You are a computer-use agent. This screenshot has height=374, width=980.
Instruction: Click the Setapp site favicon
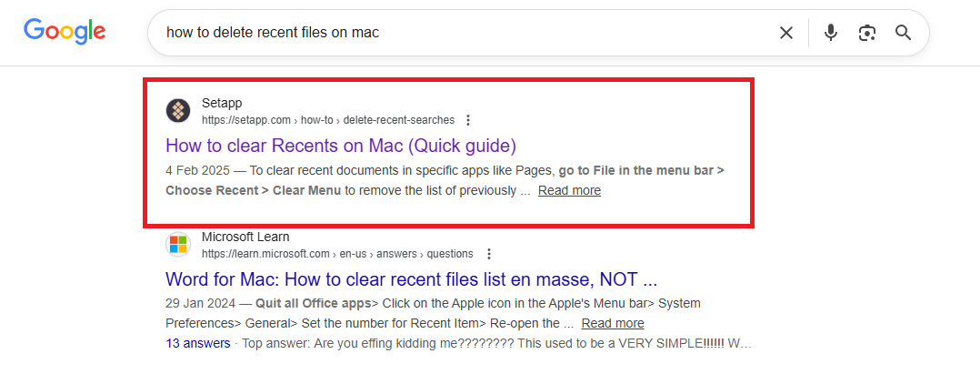click(x=178, y=111)
